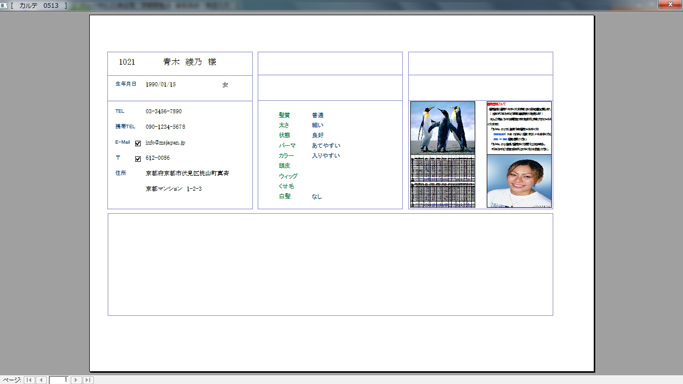The width and height of the screenshot is (683, 384).
Task: Click the 髪質 value 普通
Action: [x=318, y=115]
